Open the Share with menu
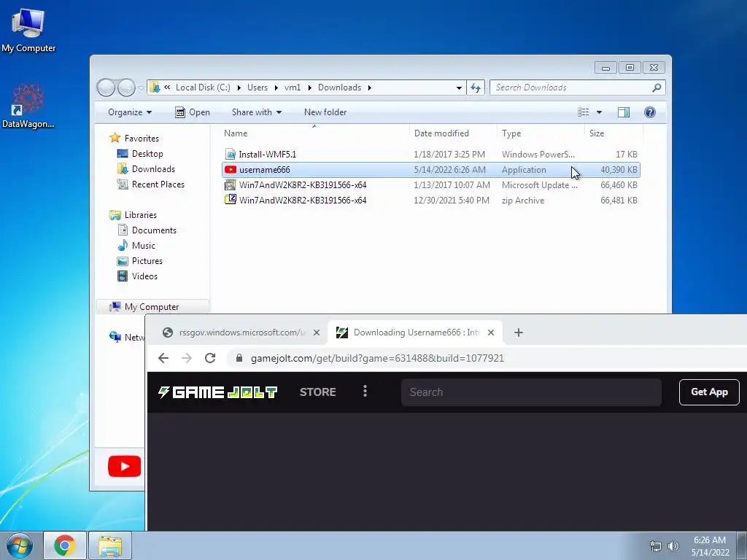 pos(257,112)
